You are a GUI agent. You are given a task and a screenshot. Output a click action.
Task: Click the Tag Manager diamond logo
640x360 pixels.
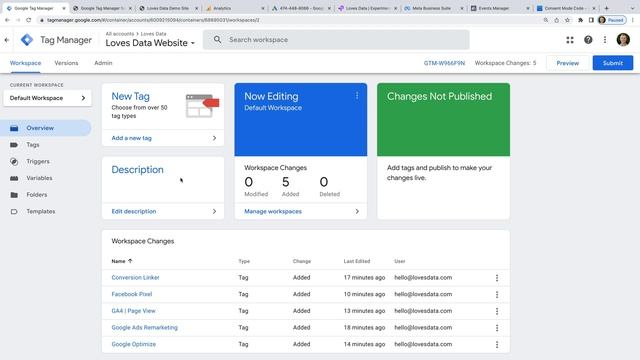[x=27, y=40]
